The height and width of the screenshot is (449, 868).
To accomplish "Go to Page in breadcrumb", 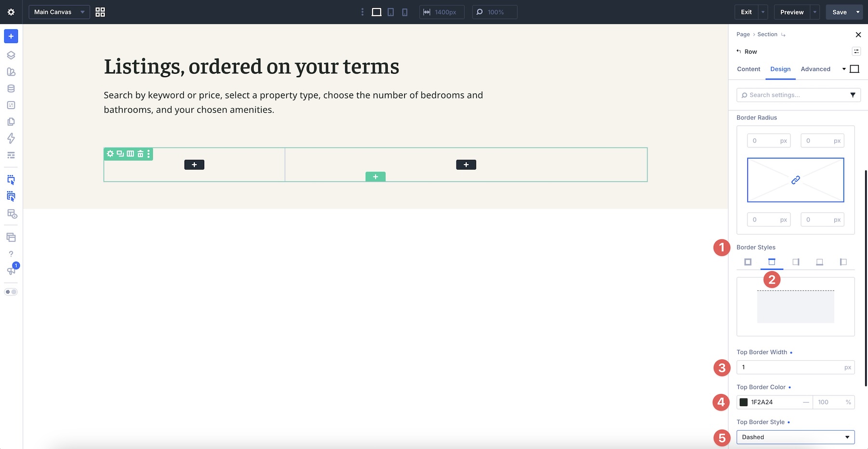I will point(743,34).
